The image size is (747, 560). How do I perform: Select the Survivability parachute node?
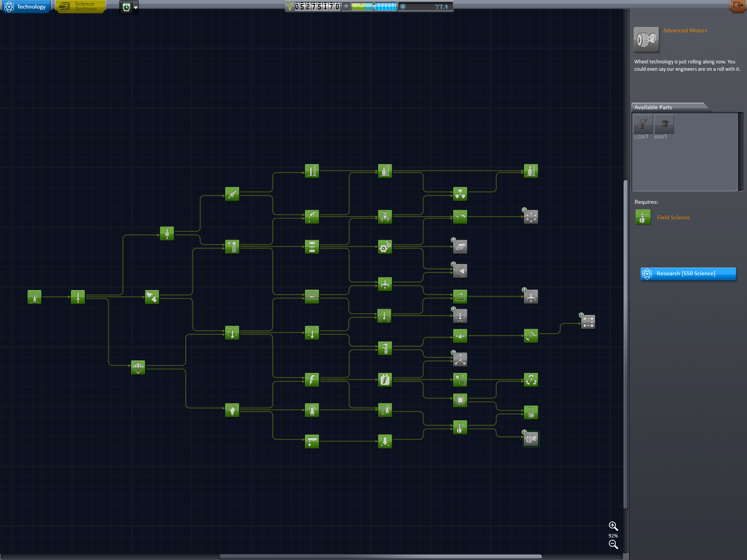[x=138, y=367]
